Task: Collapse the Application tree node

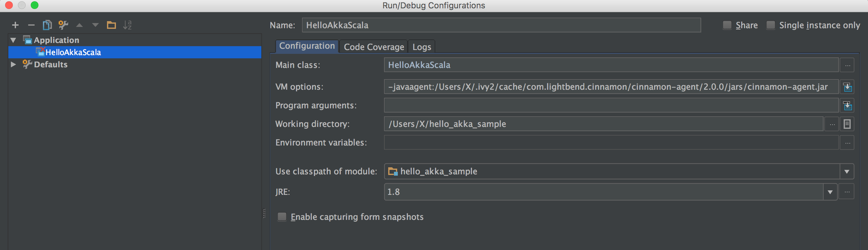Action: tap(13, 40)
